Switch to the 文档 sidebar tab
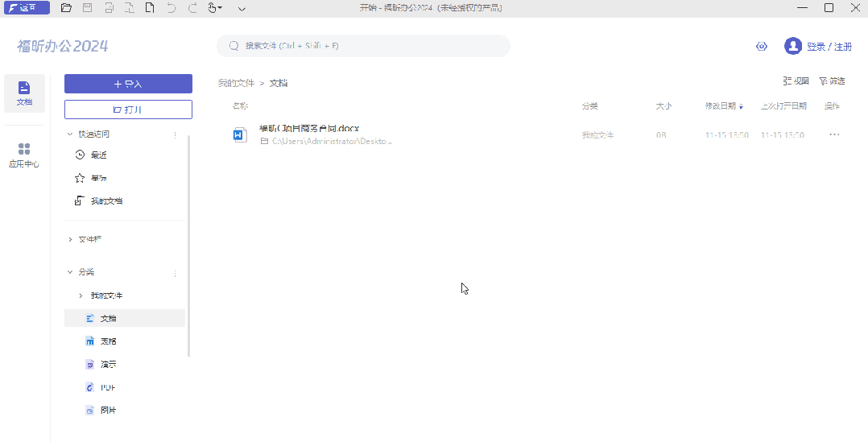This screenshot has height=442, width=868. pos(24,93)
